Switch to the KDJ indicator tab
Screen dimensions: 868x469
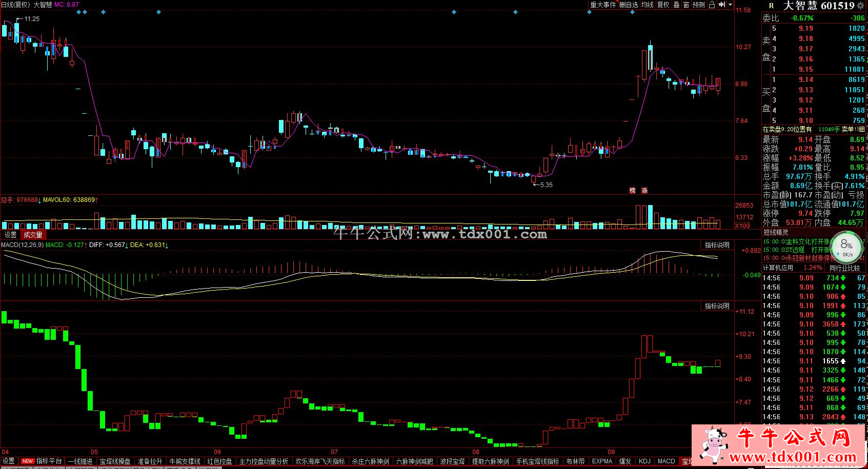pyautogui.click(x=644, y=461)
